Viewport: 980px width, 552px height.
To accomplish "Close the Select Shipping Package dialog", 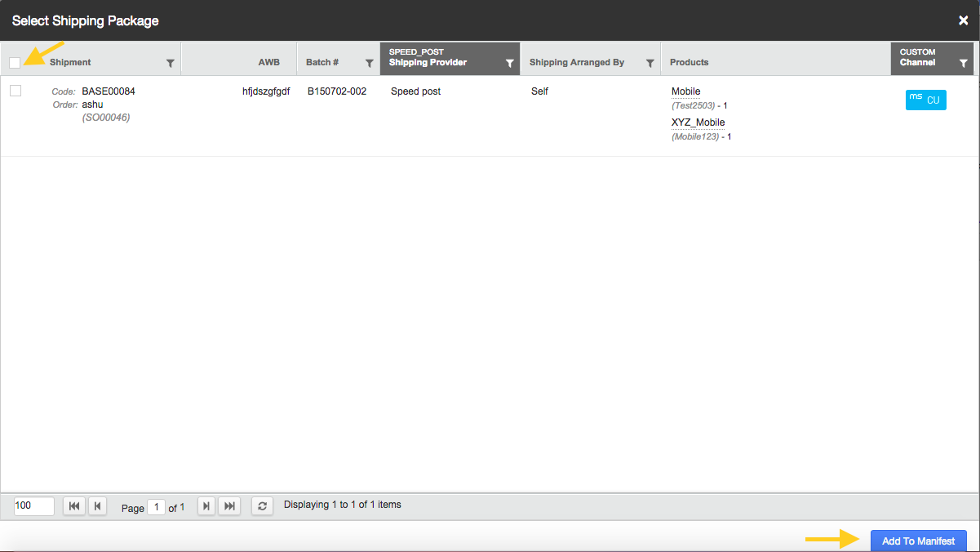I will [x=963, y=21].
